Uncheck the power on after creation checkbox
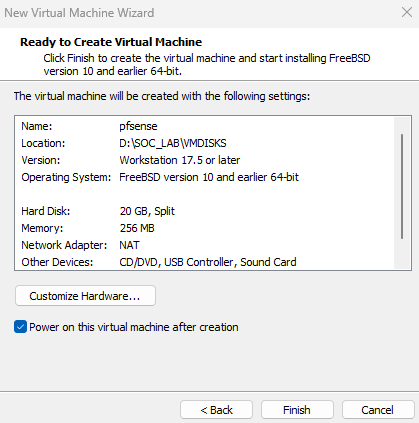This screenshot has width=419, height=423. point(20,327)
